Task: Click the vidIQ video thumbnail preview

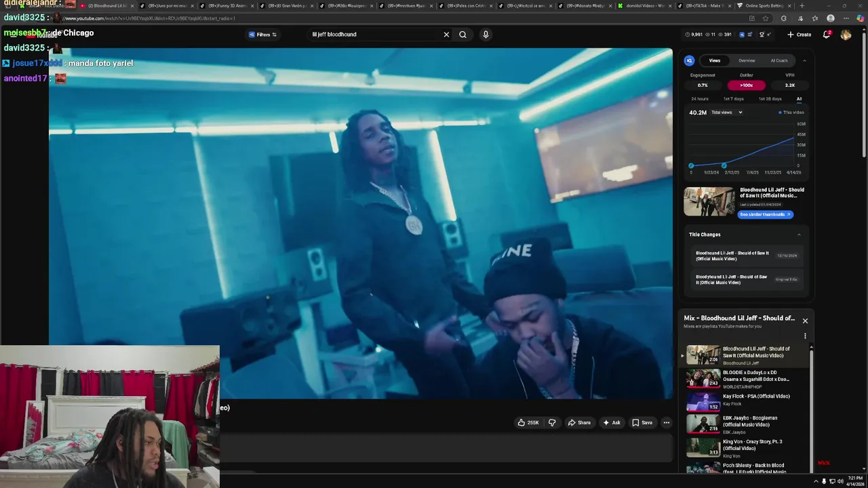Action: pyautogui.click(x=709, y=201)
